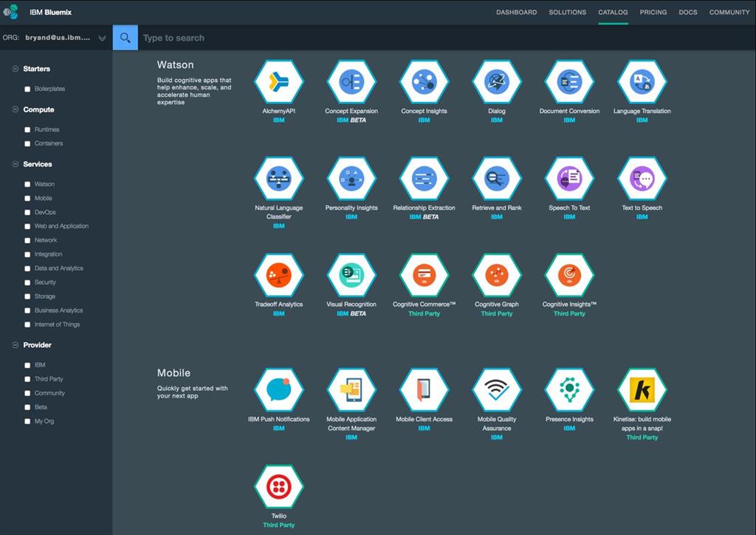Collapse the Provider section

click(16, 345)
